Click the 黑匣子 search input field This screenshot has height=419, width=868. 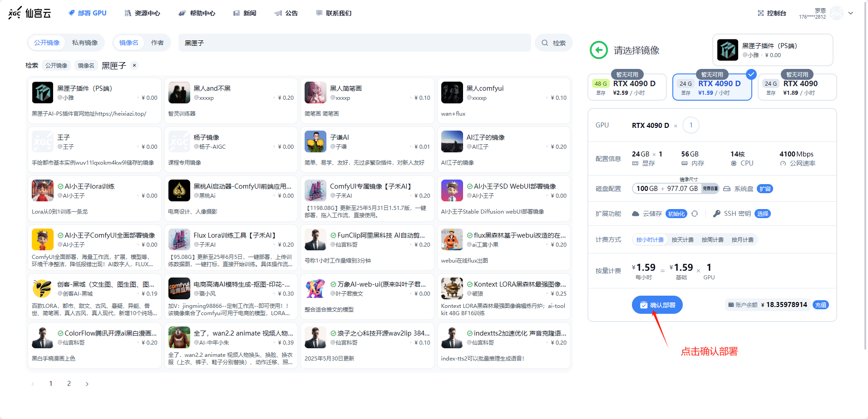click(x=354, y=43)
